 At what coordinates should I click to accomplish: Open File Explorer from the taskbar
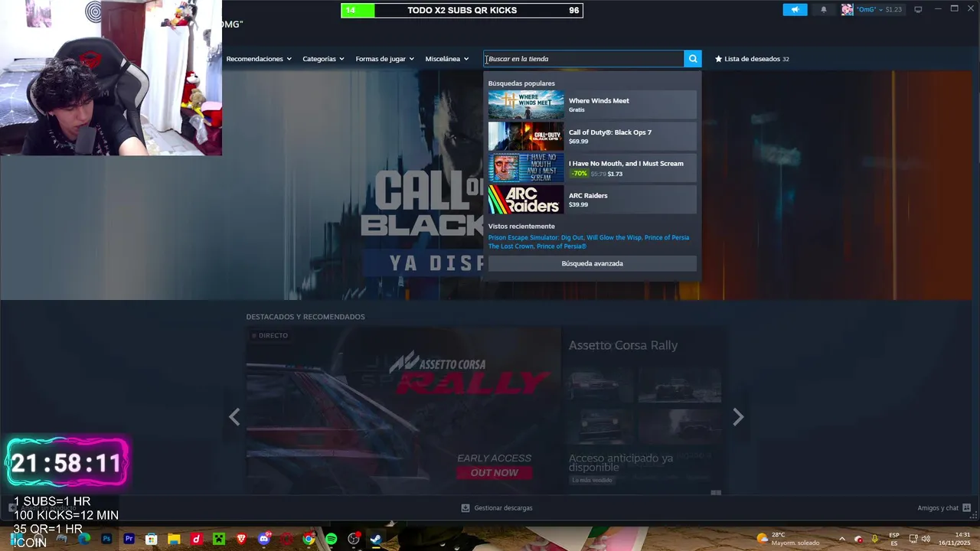tap(174, 539)
